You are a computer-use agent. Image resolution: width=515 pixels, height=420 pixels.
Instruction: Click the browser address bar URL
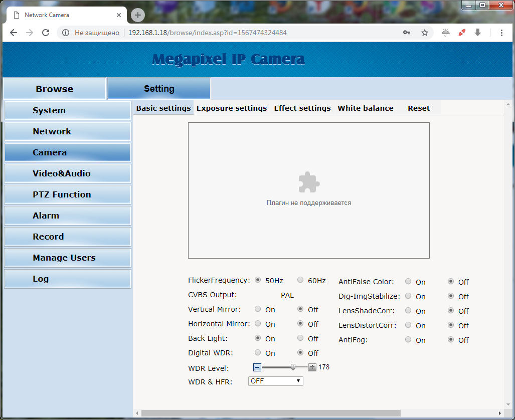point(208,33)
